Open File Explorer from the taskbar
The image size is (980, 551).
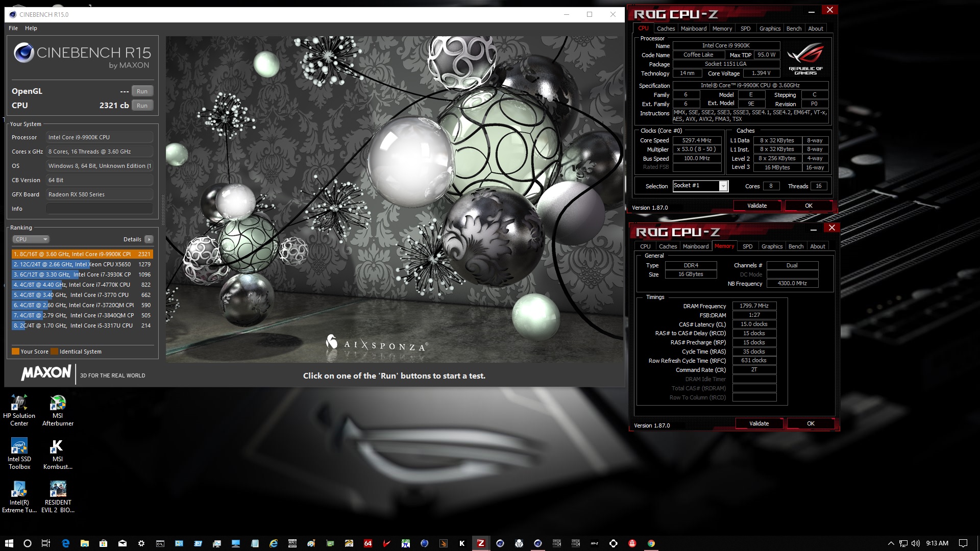click(84, 543)
